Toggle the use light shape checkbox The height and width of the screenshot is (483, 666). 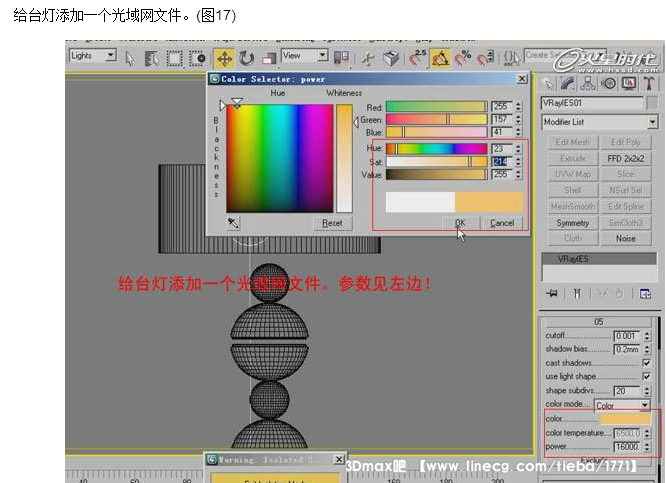[x=646, y=376]
